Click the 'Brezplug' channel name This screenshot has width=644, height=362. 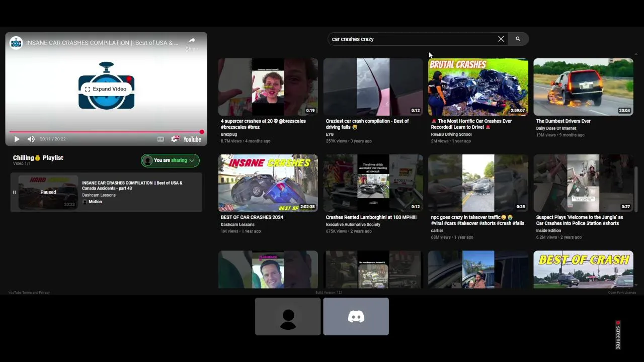point(229,134)
